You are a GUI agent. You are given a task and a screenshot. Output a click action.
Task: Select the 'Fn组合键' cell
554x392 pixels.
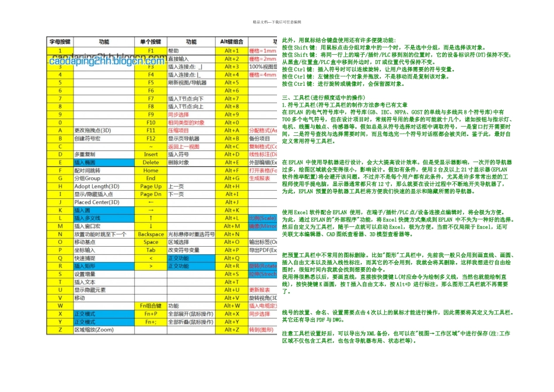[150, 306]
